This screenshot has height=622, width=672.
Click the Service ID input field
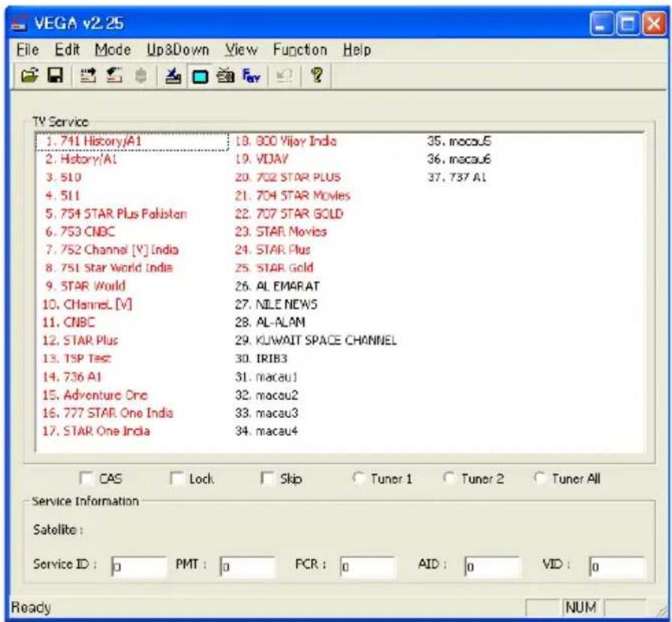tap(138, 567)
